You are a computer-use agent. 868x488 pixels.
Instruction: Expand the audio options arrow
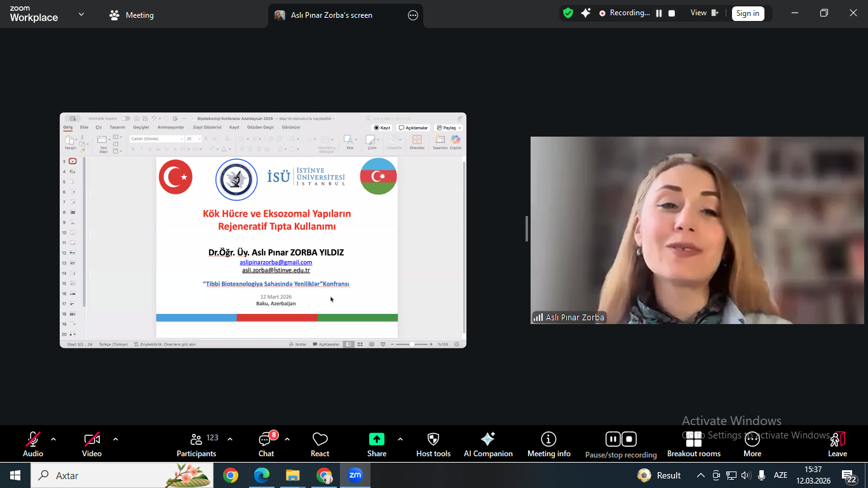[x=53, y=439]
